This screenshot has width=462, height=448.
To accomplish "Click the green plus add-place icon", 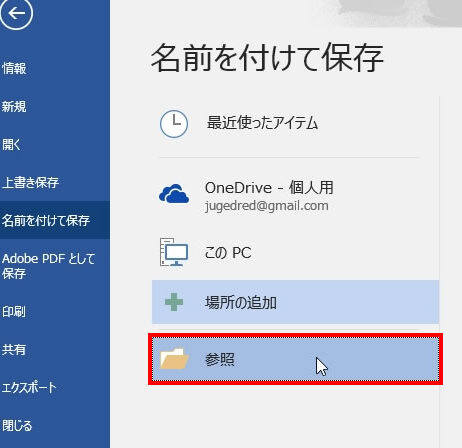I will 174,302.
